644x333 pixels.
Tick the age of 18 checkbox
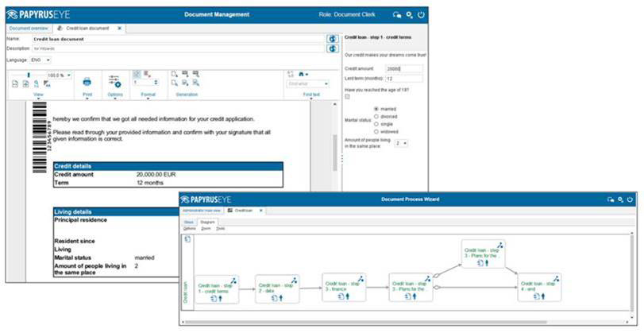347,97
